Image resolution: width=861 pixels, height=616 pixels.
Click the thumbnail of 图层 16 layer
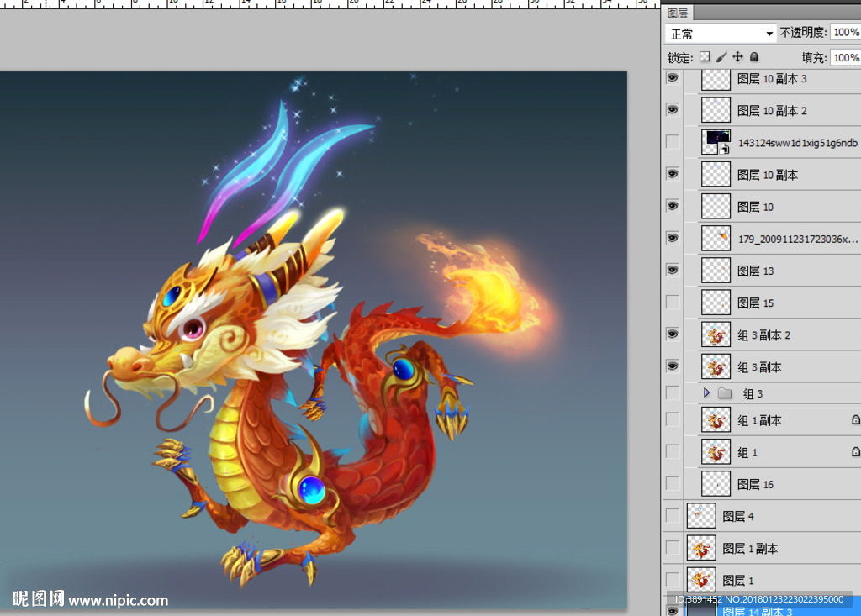pos(716,484)
